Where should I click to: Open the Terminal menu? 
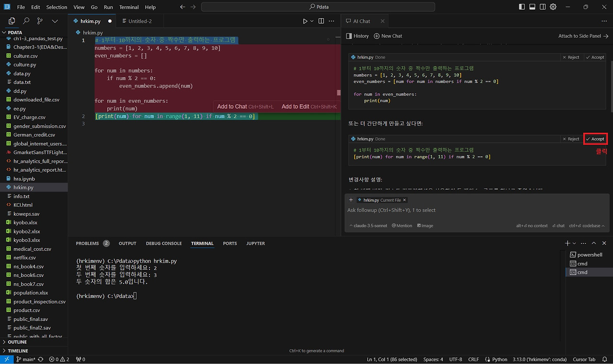coord(129,7)
